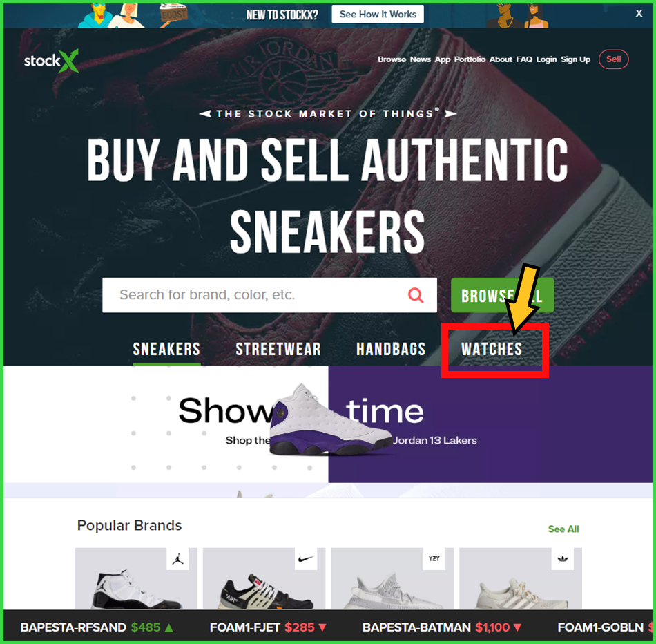Viewport: 656px width, 644px height.
Task: Select the Sneakers category tab
Action: pyautogui.click(x=166, y=349)
